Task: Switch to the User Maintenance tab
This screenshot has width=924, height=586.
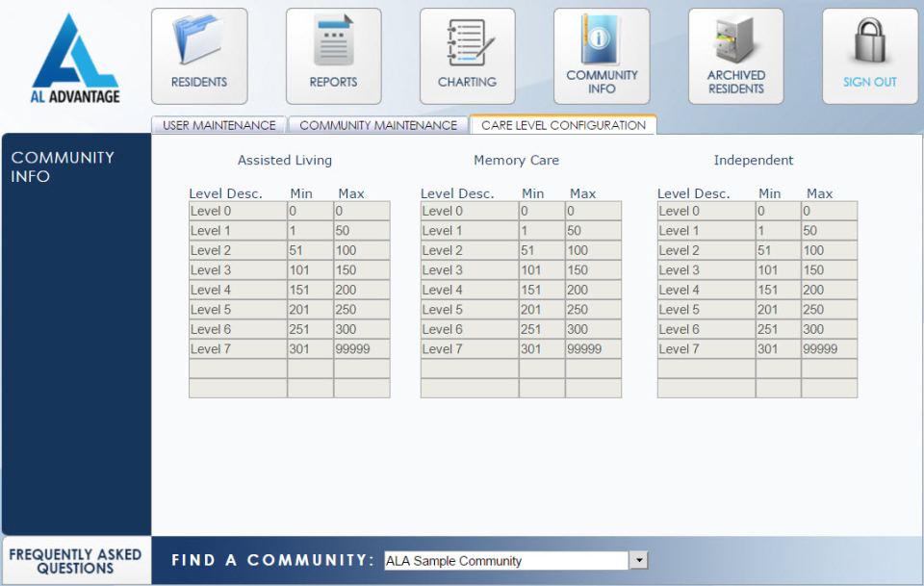Action: [x=218, y=125]
